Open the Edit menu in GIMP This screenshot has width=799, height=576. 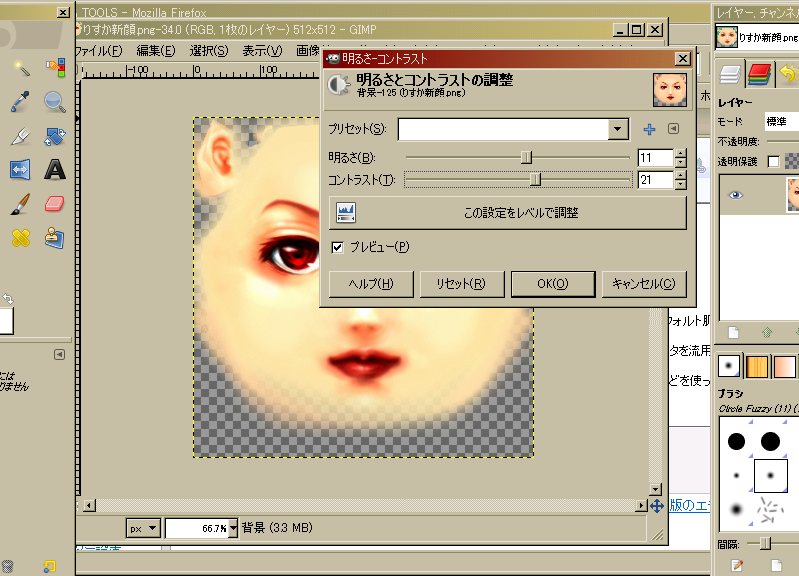coord(155,50)
